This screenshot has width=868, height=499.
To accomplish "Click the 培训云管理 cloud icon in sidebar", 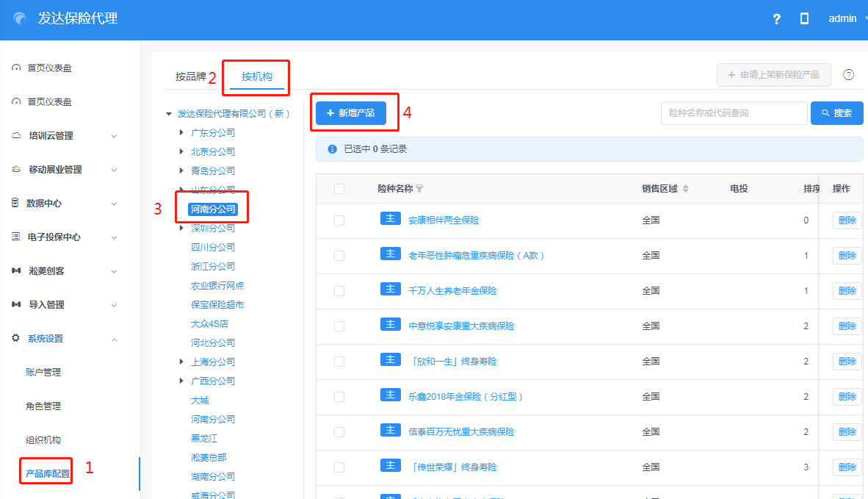I will pyautogui.click(x=15, y=136).
